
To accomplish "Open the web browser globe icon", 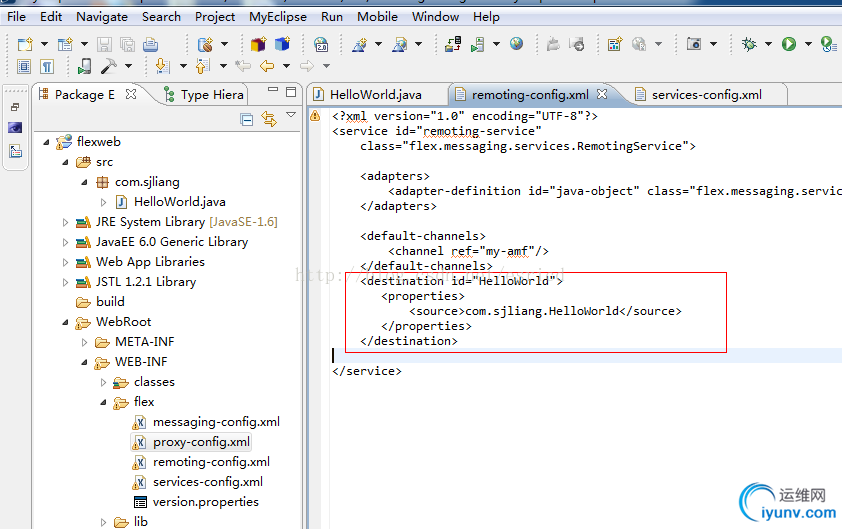I will click(x=517, y=44).
